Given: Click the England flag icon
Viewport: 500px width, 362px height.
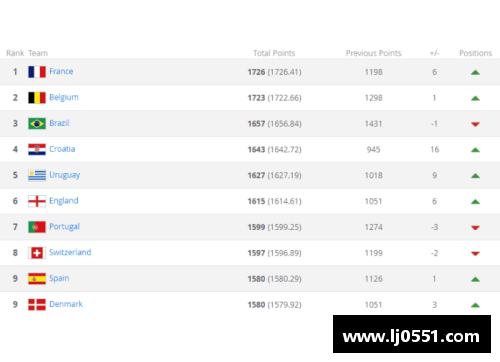Looking at the screenshot, I should 37,201.
